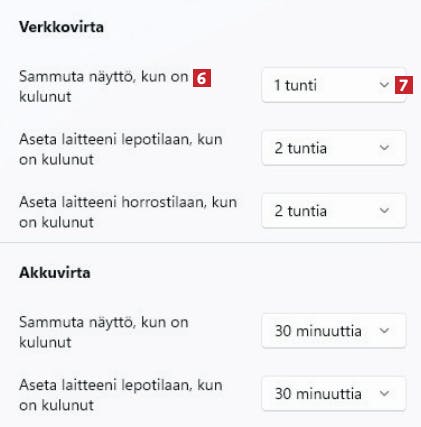This screenshot has height=427, width=421.
Task: Click the Akkuvirta Sammuta näyttö label
Action: tap(104, 332)
